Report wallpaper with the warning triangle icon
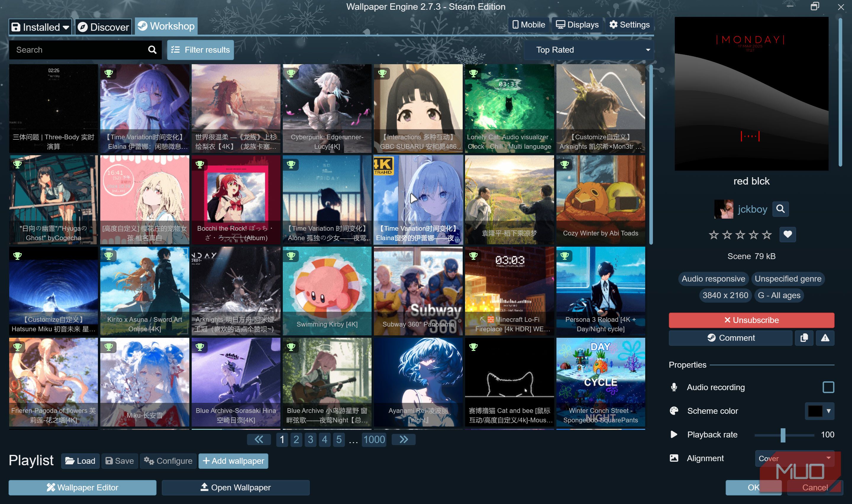The width and height of the screenshot is (852, 504). coord(825,338)
